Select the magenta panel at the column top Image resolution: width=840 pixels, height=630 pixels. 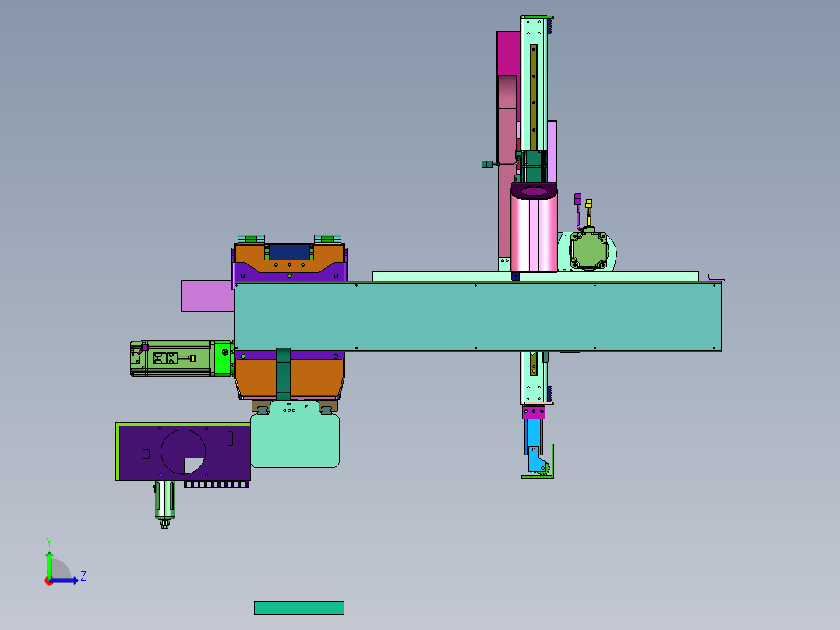click(x=508, y=54)
